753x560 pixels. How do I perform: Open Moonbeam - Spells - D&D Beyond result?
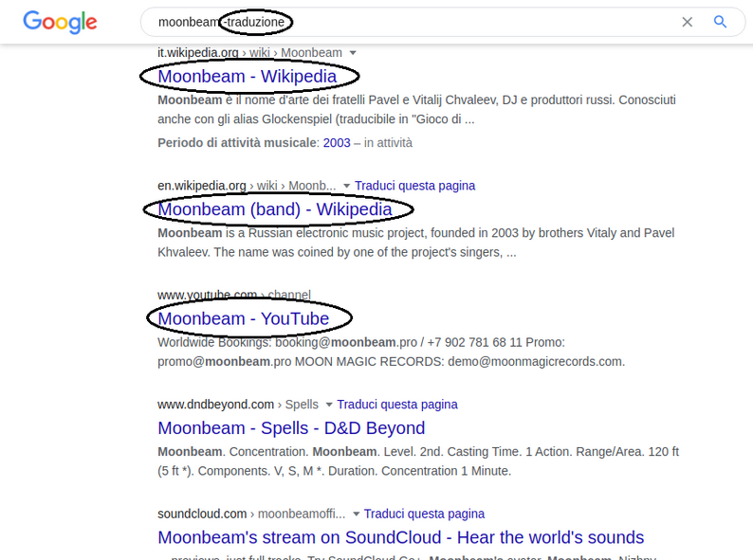[291, 428]
